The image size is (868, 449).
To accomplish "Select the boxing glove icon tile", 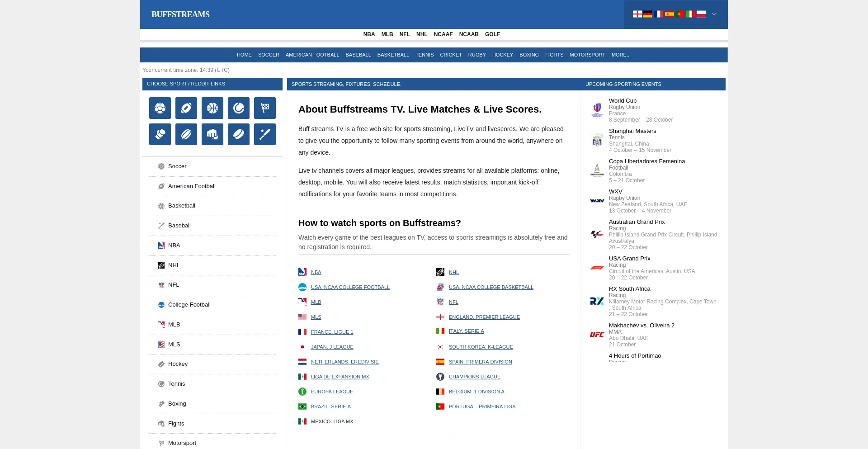I will (160, 134).
